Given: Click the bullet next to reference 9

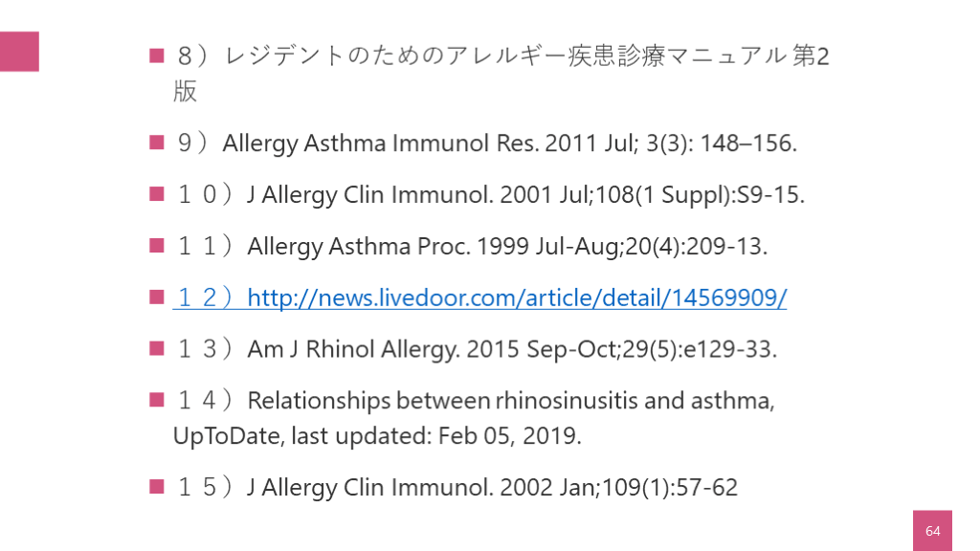Looking at the screenshot, I should 157,143.
